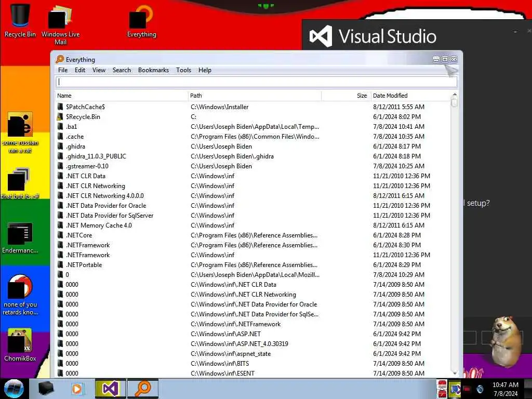Select the .ba1 result row
This screenshot has width=532, height=399.
[x=253, y=127]
